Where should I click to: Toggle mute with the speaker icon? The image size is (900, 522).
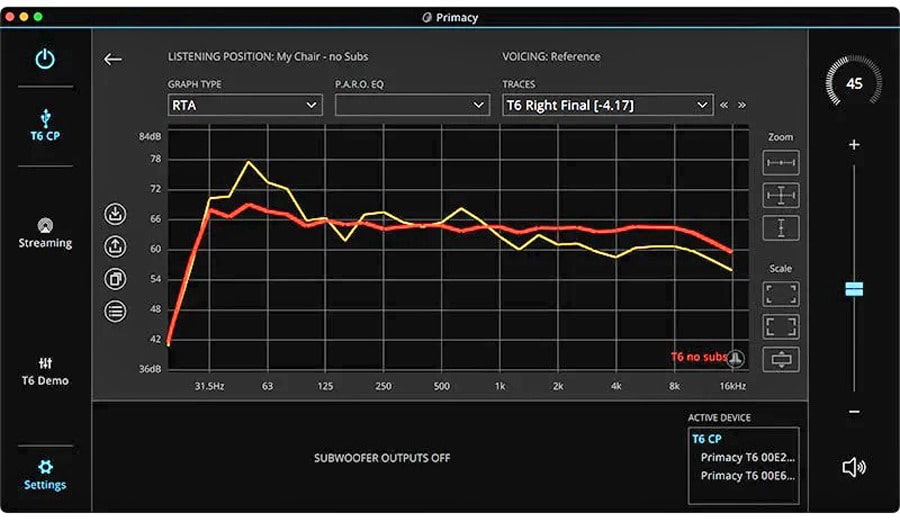pyautogui.click(x=854, y=467)
